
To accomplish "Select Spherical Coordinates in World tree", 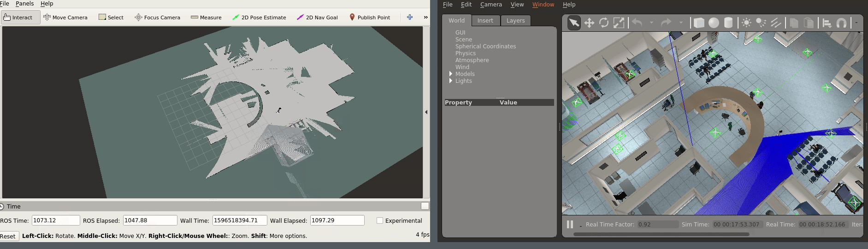I will coord(485,46).
